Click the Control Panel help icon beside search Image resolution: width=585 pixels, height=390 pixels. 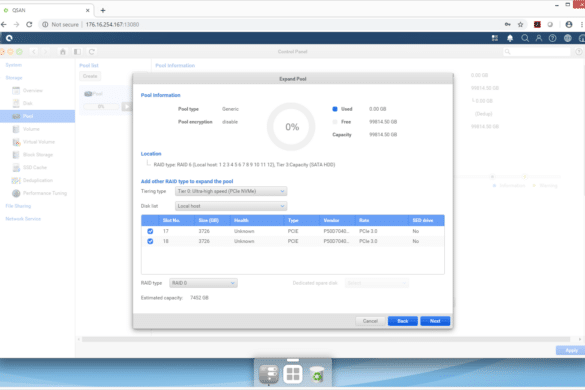(579, 52)
